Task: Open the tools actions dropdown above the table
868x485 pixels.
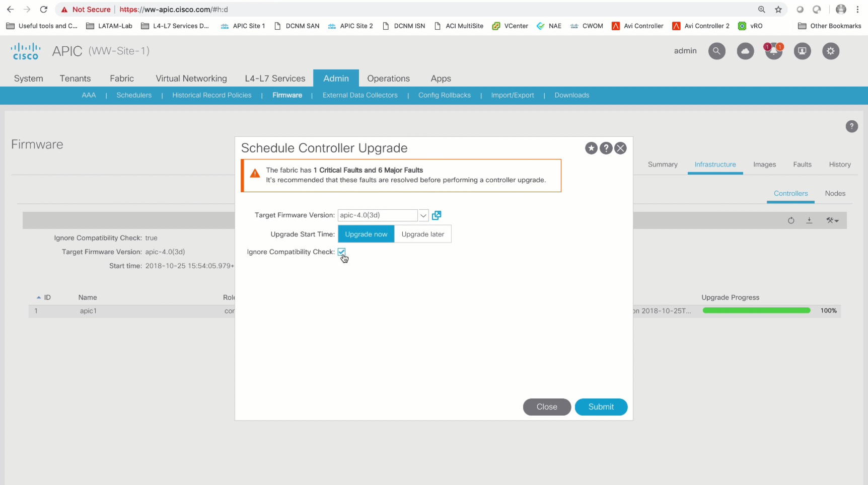Action: [x=832, y=220]
